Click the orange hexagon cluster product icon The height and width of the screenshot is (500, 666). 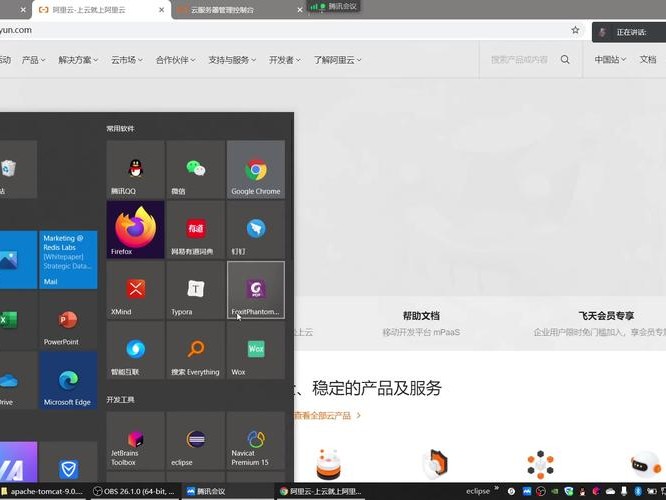[x=540, y=464]
